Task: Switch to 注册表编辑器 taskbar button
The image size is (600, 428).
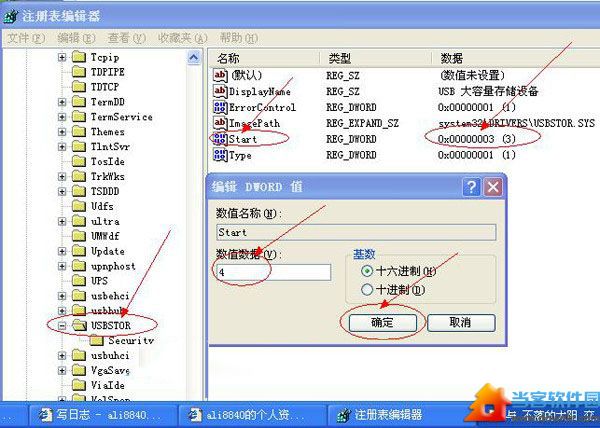Action: 398,415
